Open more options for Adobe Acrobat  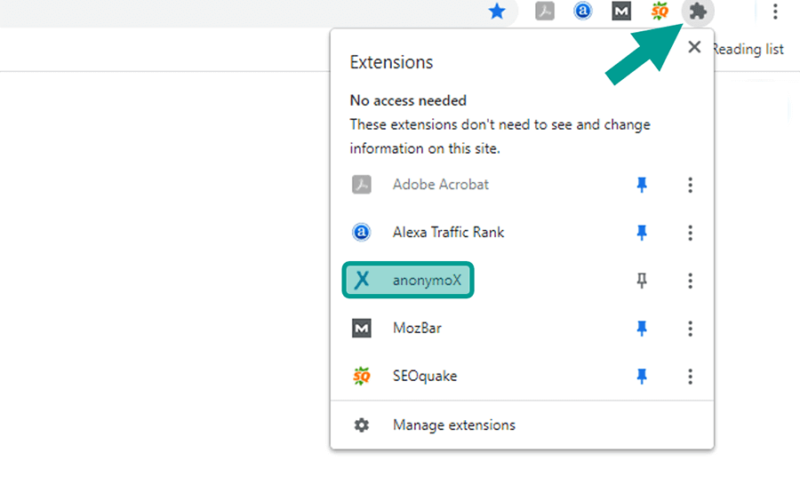pos(690,185)
